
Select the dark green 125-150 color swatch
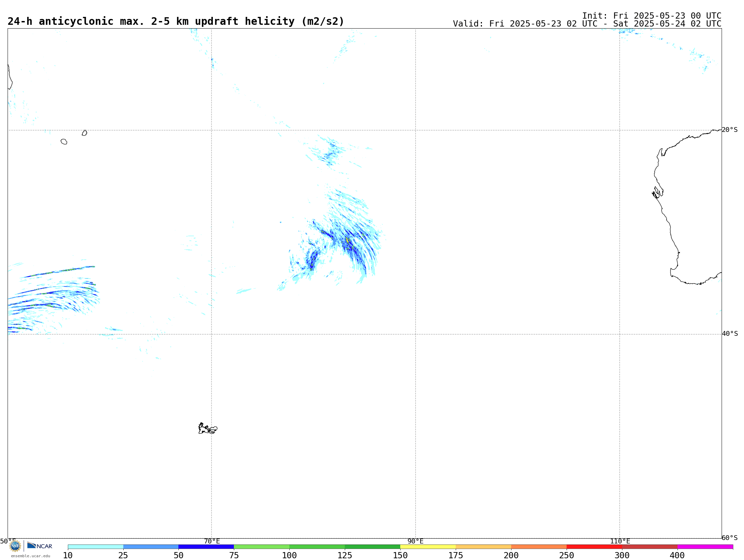click(x=373, y=547)
